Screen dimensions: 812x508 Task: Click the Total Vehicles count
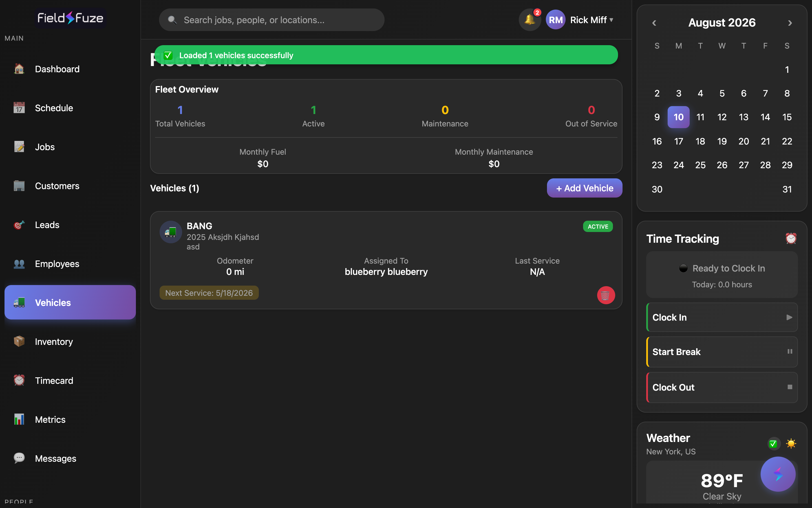[180, 110]
